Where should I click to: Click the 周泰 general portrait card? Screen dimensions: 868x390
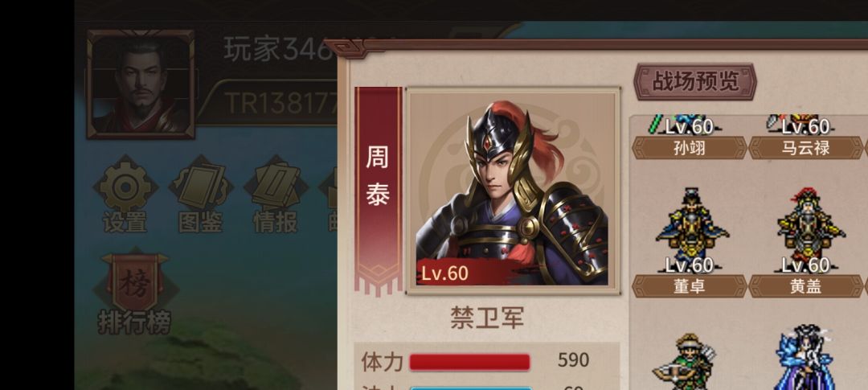point(513,190)
